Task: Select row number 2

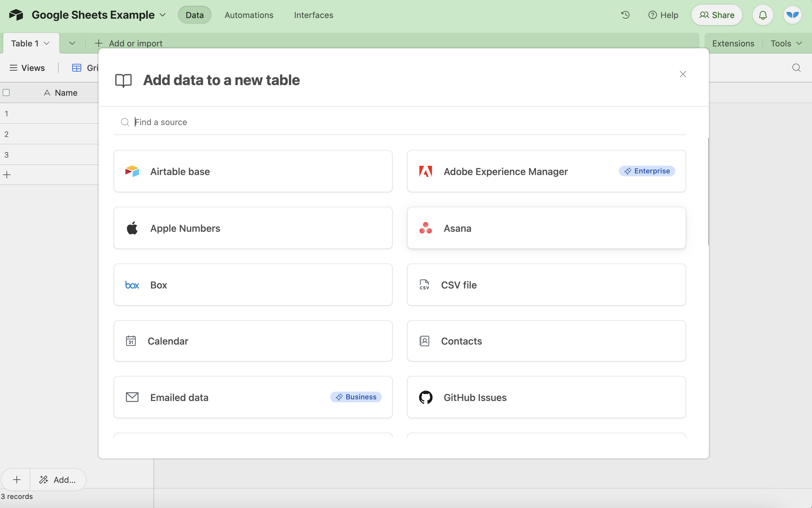Action: tap(6, 134)
